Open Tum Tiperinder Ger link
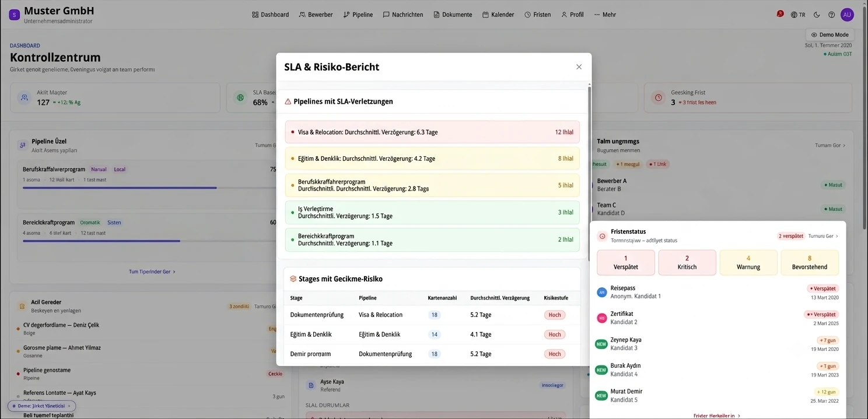The height and width of the screenshot is (419, 868). pos(152,272)
